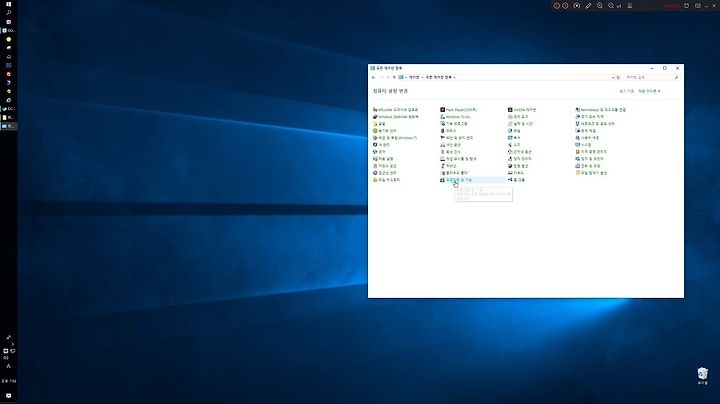Open the view-by 작은 아이콘 dropdown
Image resolution: width=720 pixels, height=404 pixels.
[x=649, y=91]
